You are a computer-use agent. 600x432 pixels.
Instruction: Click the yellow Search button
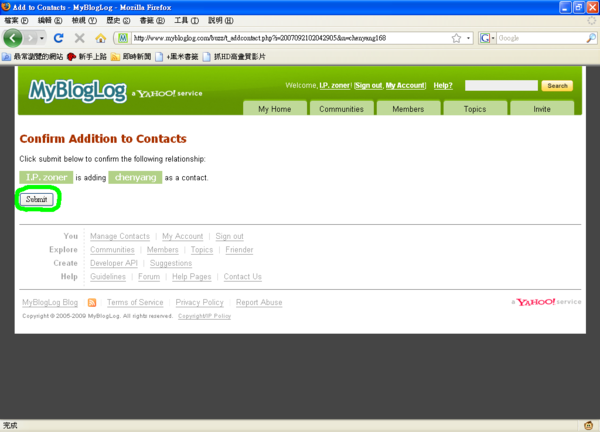(557, 86)
